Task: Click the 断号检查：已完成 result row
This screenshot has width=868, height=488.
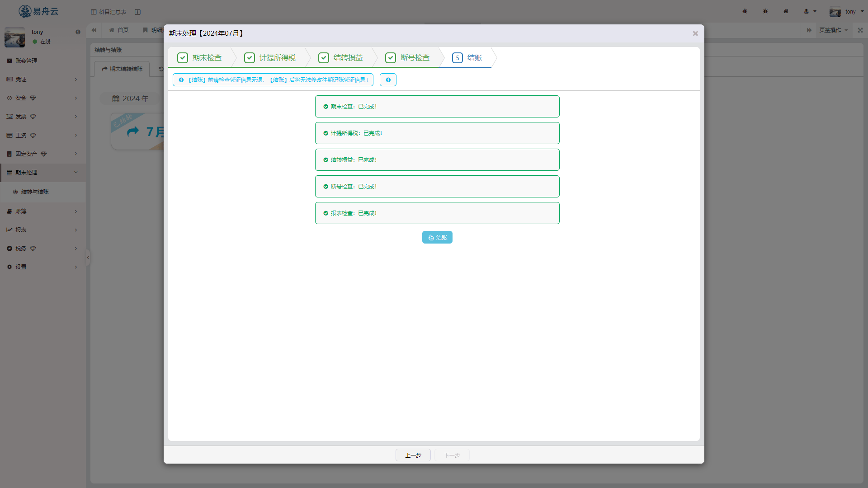Action: [x=437, y=187]
